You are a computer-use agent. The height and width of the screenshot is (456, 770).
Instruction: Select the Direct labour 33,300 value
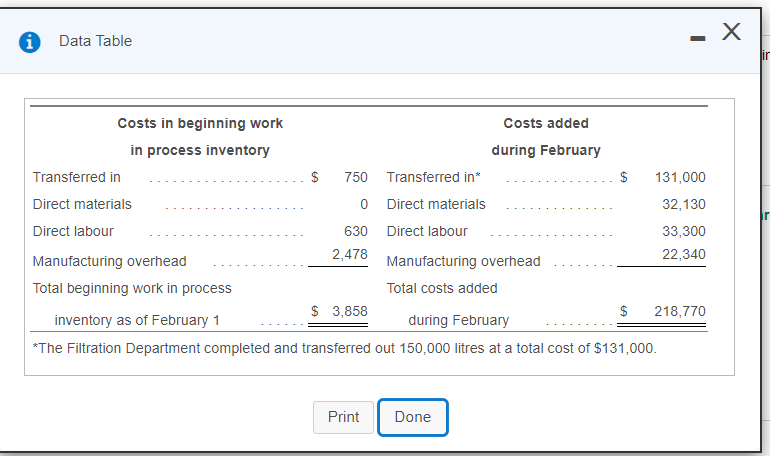pos(684,231)
